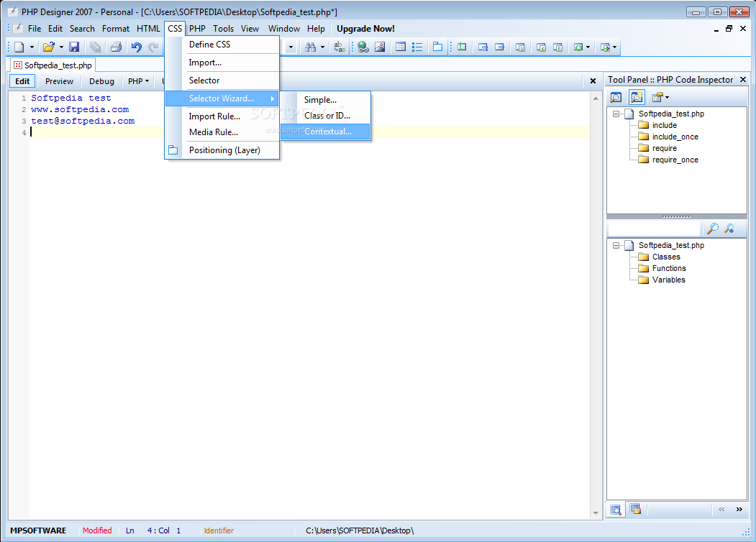Print the document via the printer icon
Viewport: 756px width, 542px height.
(x=117, y=47)
